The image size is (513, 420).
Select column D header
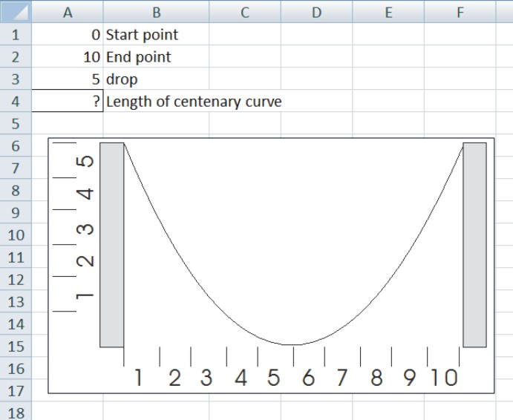pyautogui.click(x=316, y=12)
